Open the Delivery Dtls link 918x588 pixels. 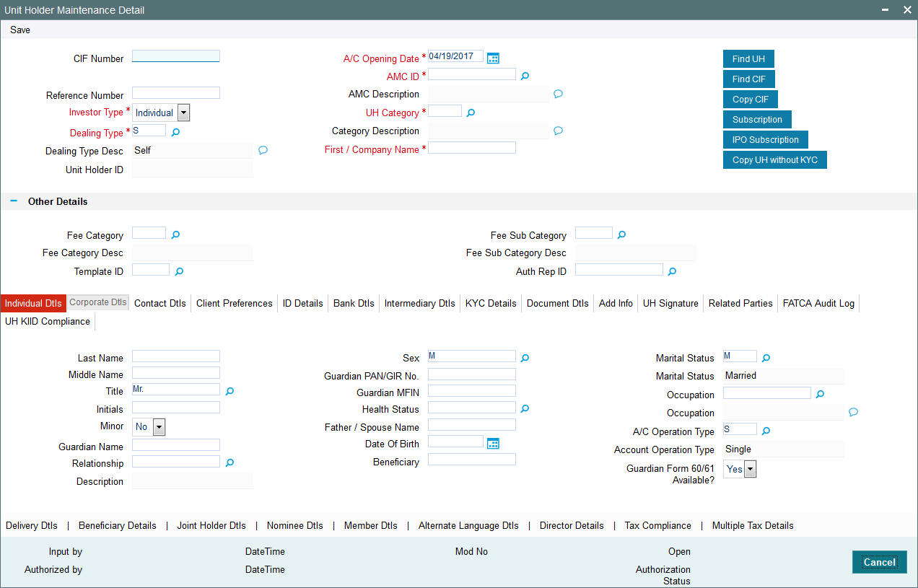click(x=32, y=525)
